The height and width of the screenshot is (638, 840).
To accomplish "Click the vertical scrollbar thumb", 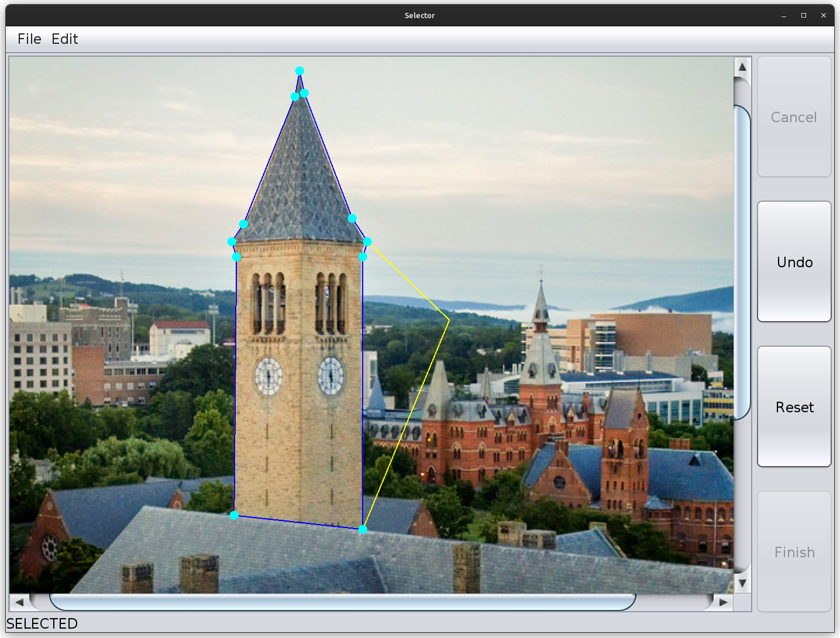I will pos(742,262).
